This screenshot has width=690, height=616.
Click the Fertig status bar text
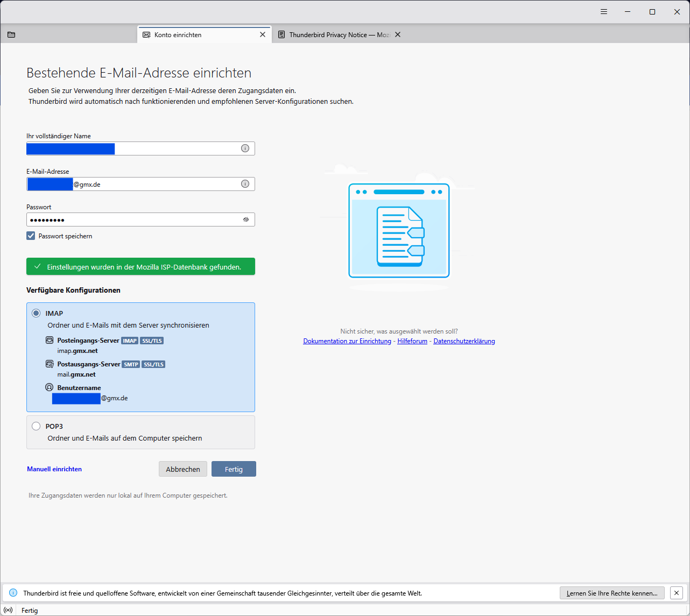tap(30, 611)
